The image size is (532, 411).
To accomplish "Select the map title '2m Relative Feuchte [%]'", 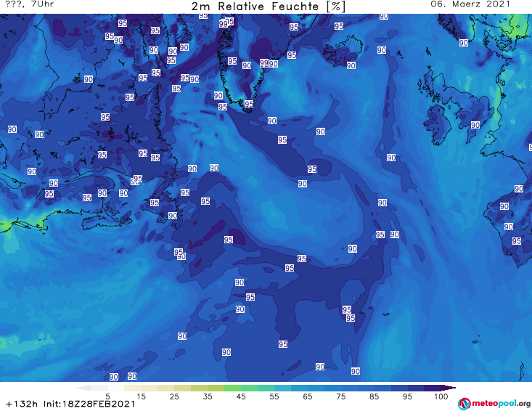I will (268, 7).
